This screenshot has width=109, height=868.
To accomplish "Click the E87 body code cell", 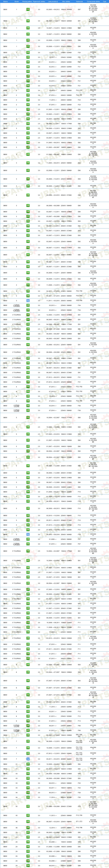I will point(79,9).
